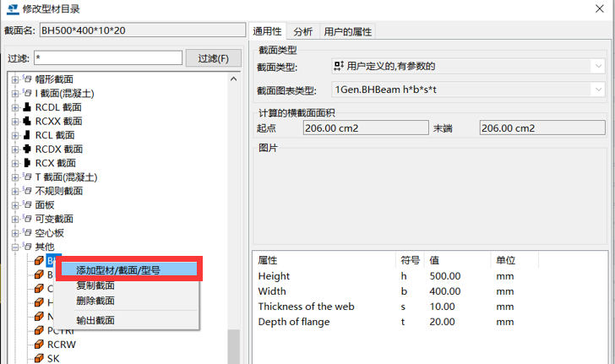This screenshot has width=615, height=364.
Task: Click the 过滤(F) button
Action: [x=214, y=58]
